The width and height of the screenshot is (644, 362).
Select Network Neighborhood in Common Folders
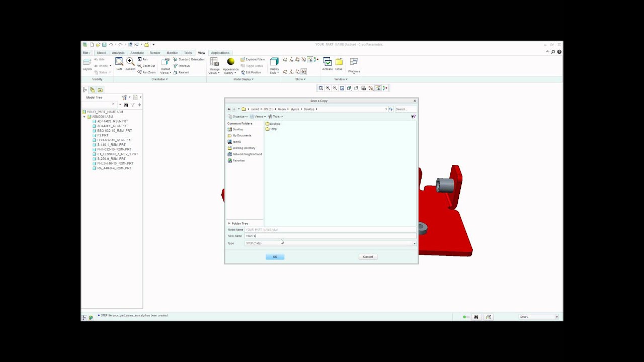[x=245, y=154]
